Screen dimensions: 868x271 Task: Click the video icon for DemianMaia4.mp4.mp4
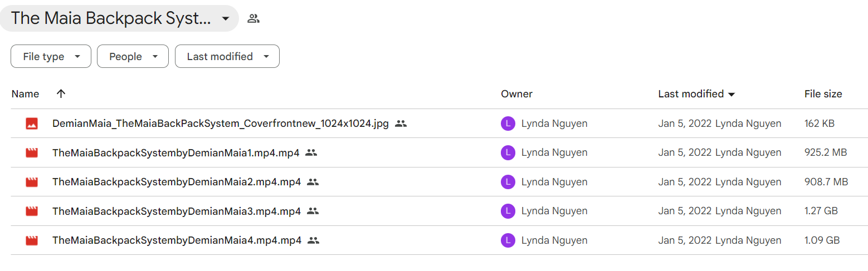click(x=32, y=240)
